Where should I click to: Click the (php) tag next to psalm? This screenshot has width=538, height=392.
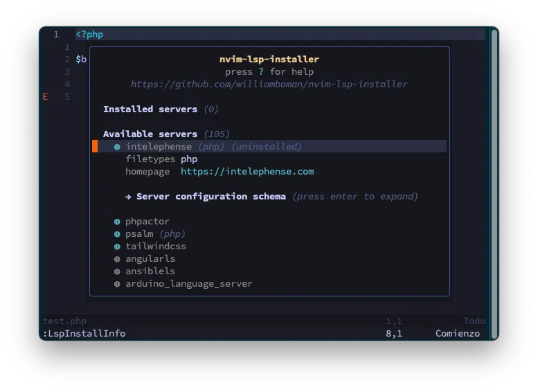tap(172, 234)
